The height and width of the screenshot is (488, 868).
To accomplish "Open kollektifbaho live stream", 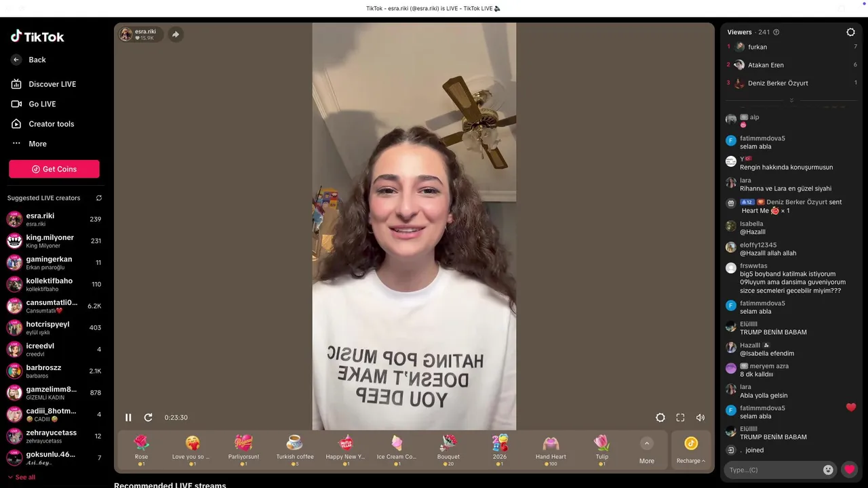I will point(54,284).
